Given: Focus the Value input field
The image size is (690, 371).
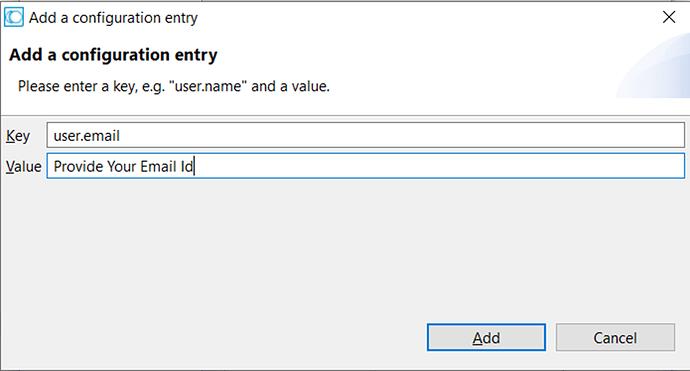Looking at the screenshot, I should pyautogui.click(x=366, y=166).
